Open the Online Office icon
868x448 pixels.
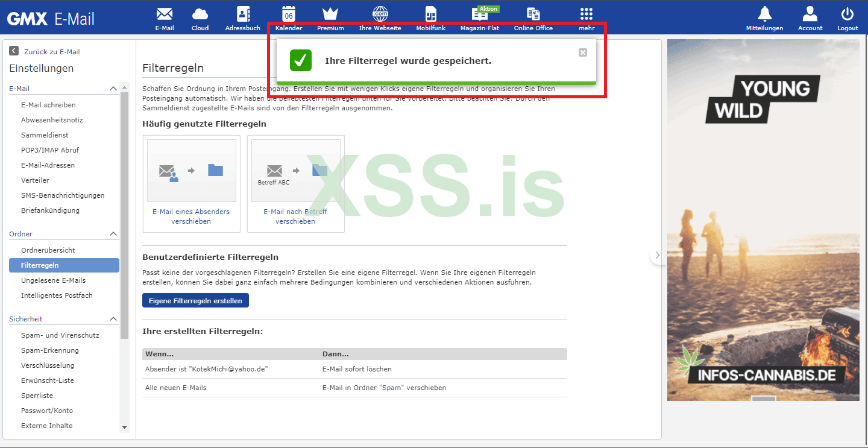point(533,19)
